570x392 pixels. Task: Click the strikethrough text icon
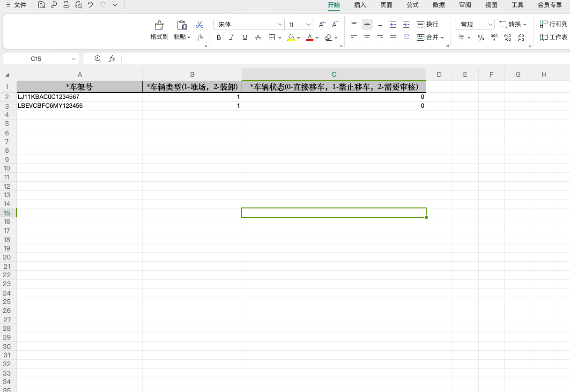coord(258,37)
